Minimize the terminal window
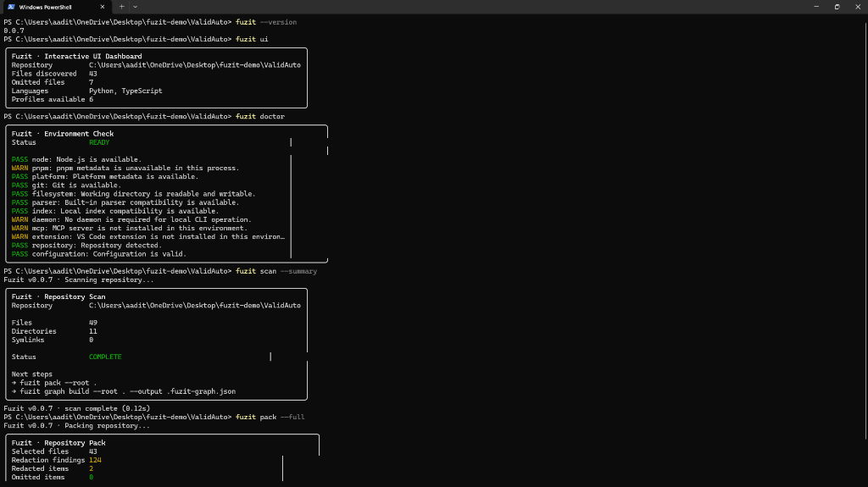Viewport: 868px width, 487px height. click(x=816, y=7)
